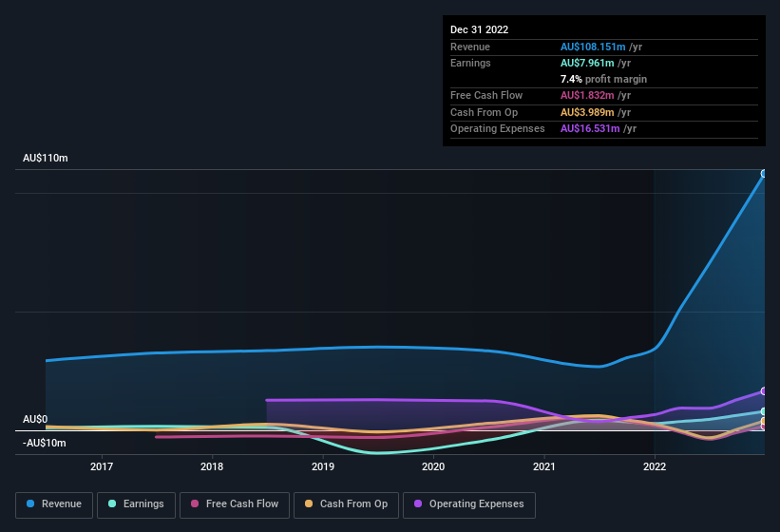Toggle the Free Cash Flow legend button

(x=235, y=504)
